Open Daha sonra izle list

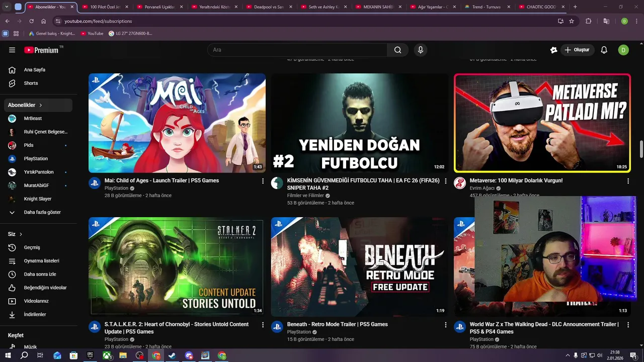pos(39,274)
